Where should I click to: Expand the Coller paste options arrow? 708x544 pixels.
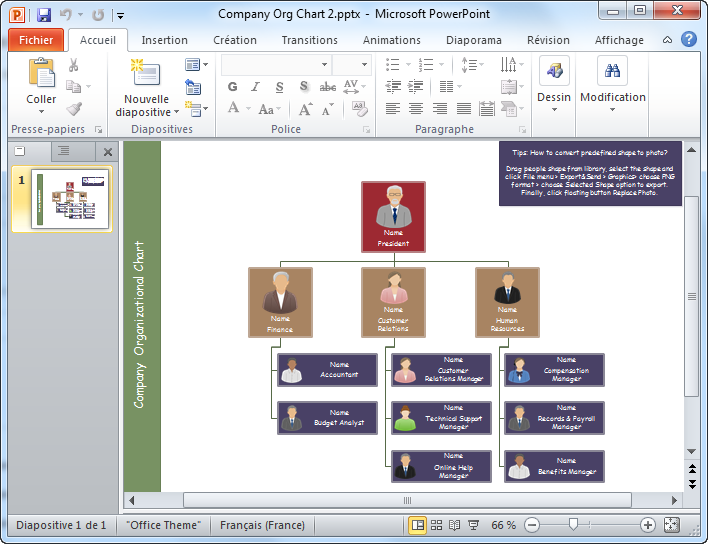pos(42,112)
